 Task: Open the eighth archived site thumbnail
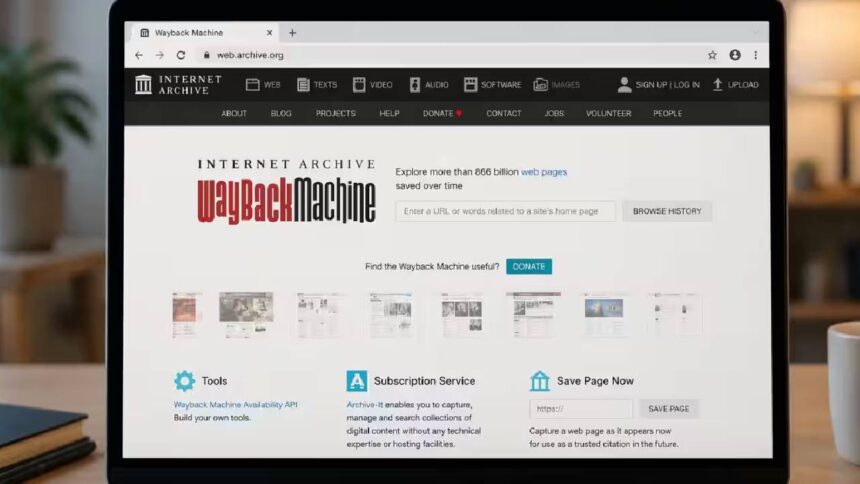point(675,314)
